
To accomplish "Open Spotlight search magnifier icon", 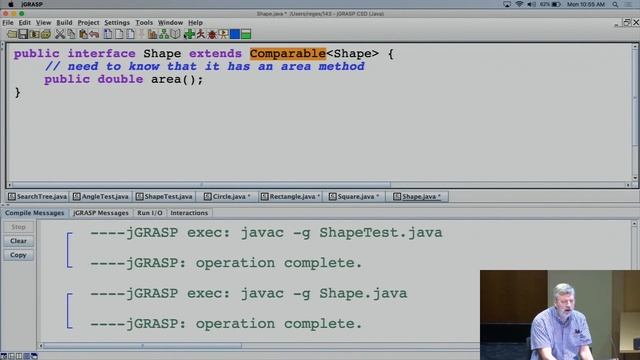I will tap(615, 4).
